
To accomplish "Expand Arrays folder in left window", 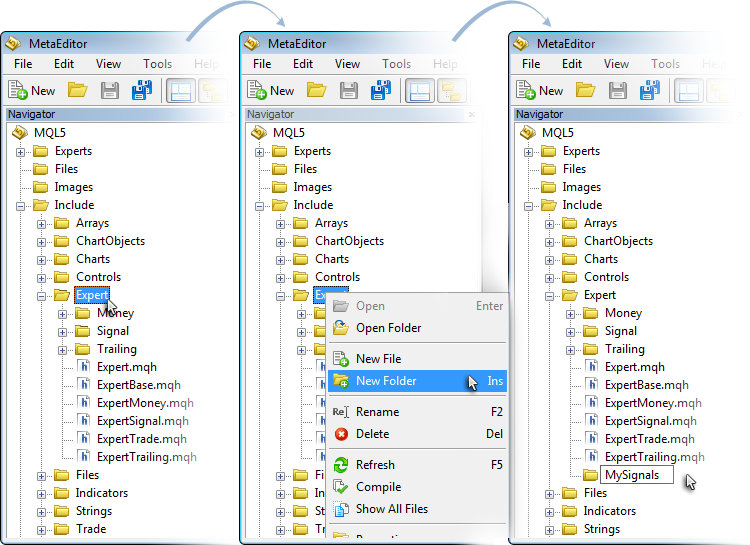I will tap(41, 224).
